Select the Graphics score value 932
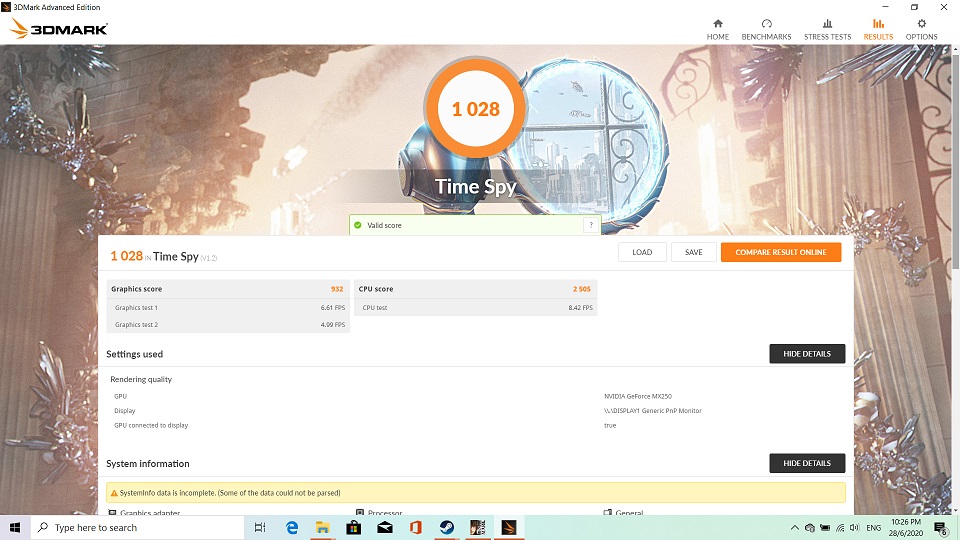 (337, 289)
